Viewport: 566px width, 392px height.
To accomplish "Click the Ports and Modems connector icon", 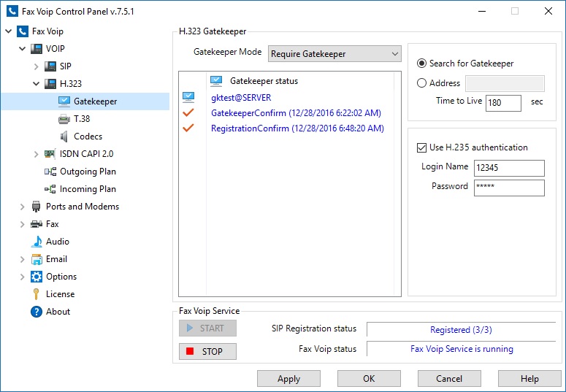I will coord(36,207).
